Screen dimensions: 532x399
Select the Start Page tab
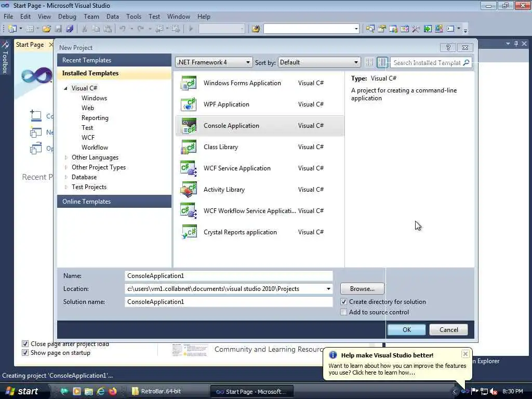(x=30, y=45)
